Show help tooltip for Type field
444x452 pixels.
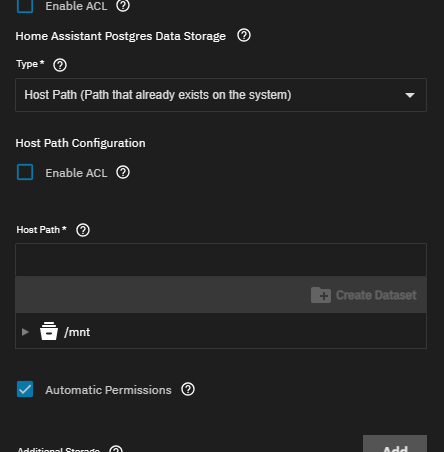(60, 65)
